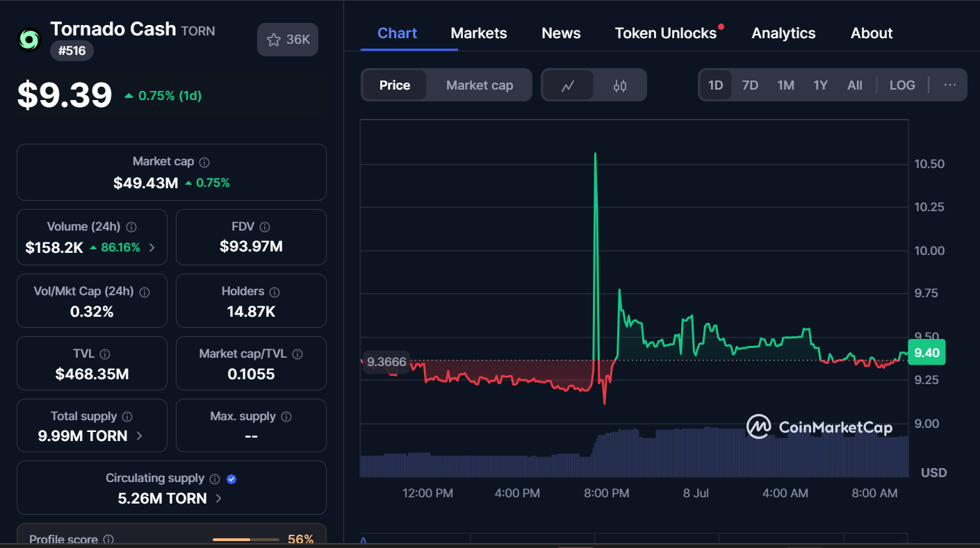
Task: Open the News tab
Action: (x=561, y=33)
